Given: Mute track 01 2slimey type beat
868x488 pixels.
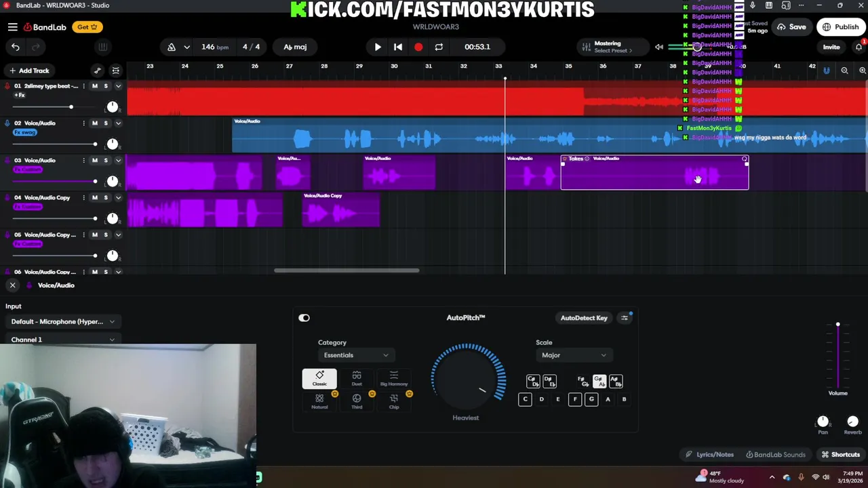Looking at the screenshot, I should tap(94, 86).
